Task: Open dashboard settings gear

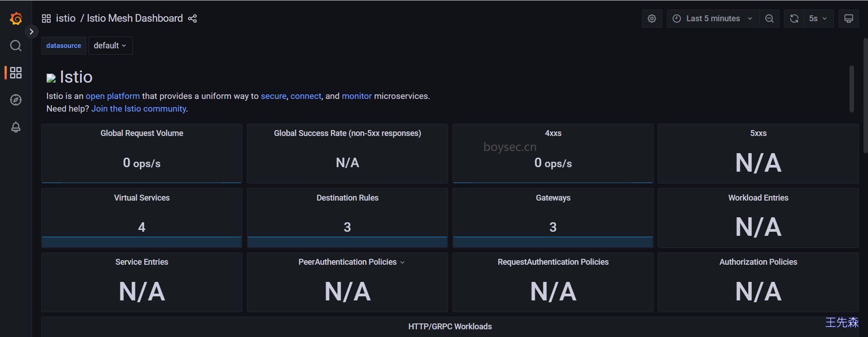Action: point(652,19)
